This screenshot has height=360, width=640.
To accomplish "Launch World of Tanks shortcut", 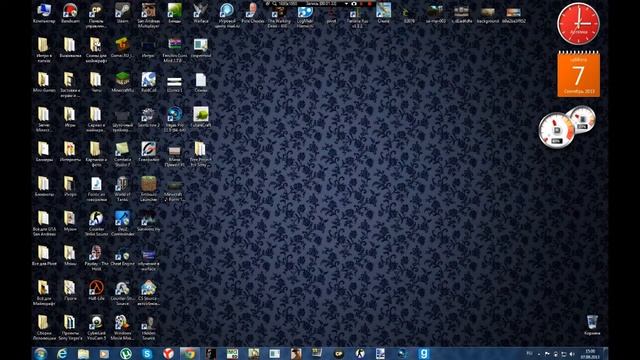I will (122, 189).
